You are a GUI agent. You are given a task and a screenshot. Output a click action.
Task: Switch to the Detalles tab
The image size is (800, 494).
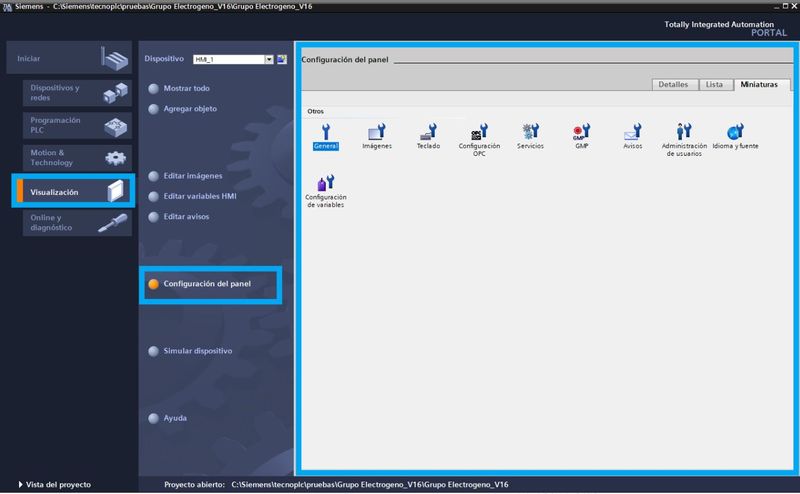(673, 85)
